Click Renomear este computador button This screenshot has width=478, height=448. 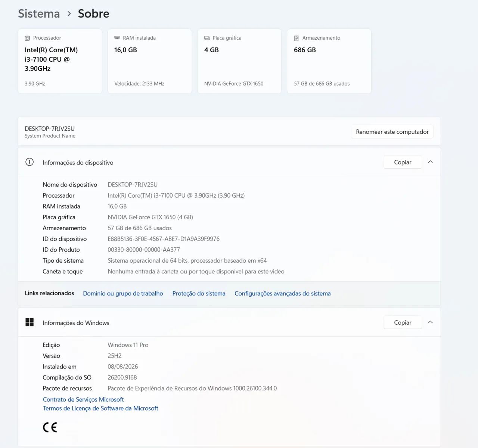coord(392,132)
